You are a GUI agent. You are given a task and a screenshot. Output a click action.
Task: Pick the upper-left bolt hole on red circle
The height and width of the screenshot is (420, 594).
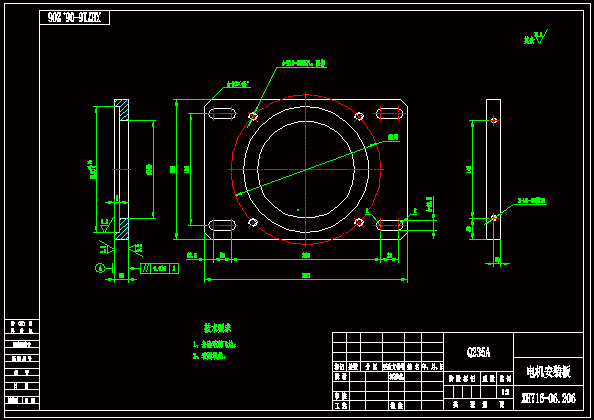coord(253,116)
